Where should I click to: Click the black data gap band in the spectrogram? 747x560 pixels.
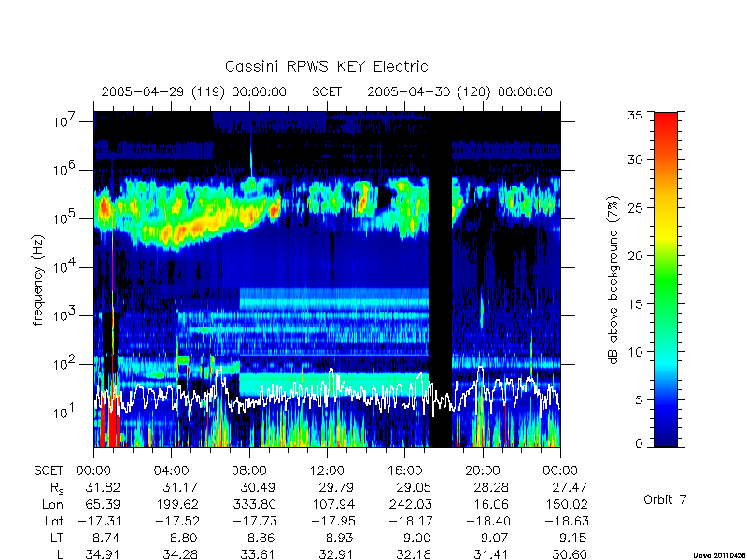[x=440, y=280]
